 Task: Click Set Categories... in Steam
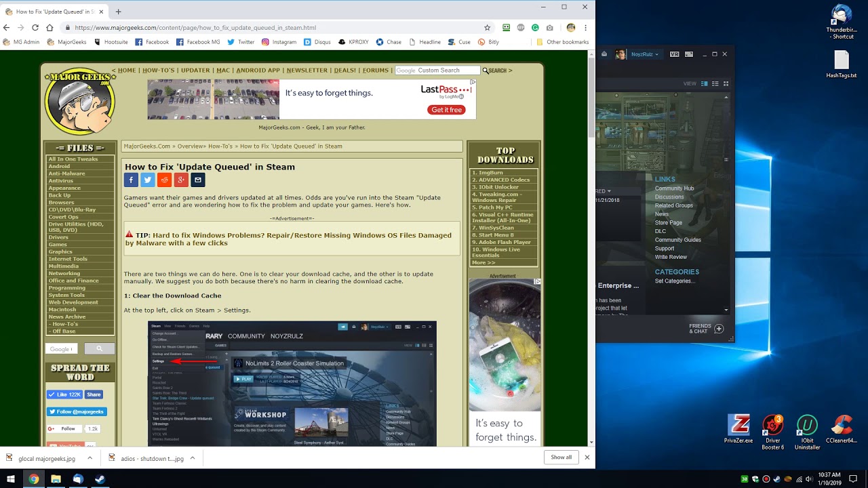coord(675,281)
